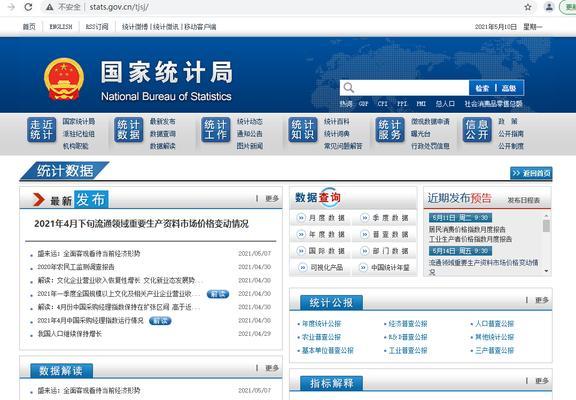Image resolution: width=576 pixels, height=400 pixels.
Task: Open 农业普查公报 under 统计公报
Action: (321, 337)
